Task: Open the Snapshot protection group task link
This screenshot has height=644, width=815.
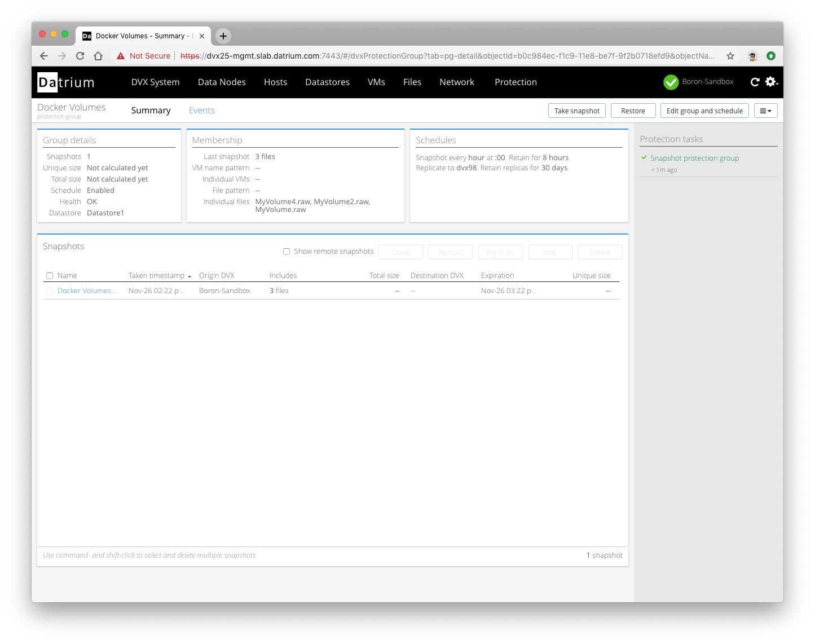Action: click(x=694, y=158)
